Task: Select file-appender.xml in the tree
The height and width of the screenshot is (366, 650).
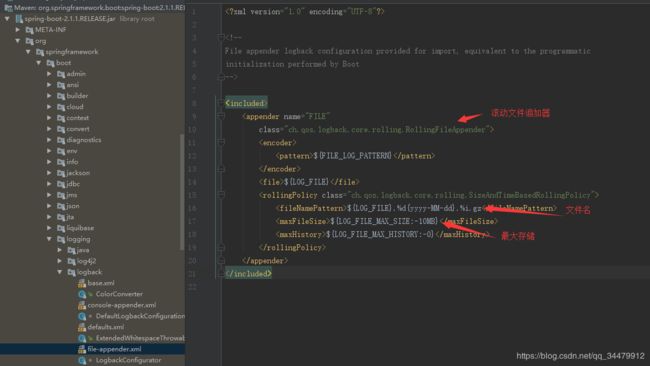Action: pos(114,349)
